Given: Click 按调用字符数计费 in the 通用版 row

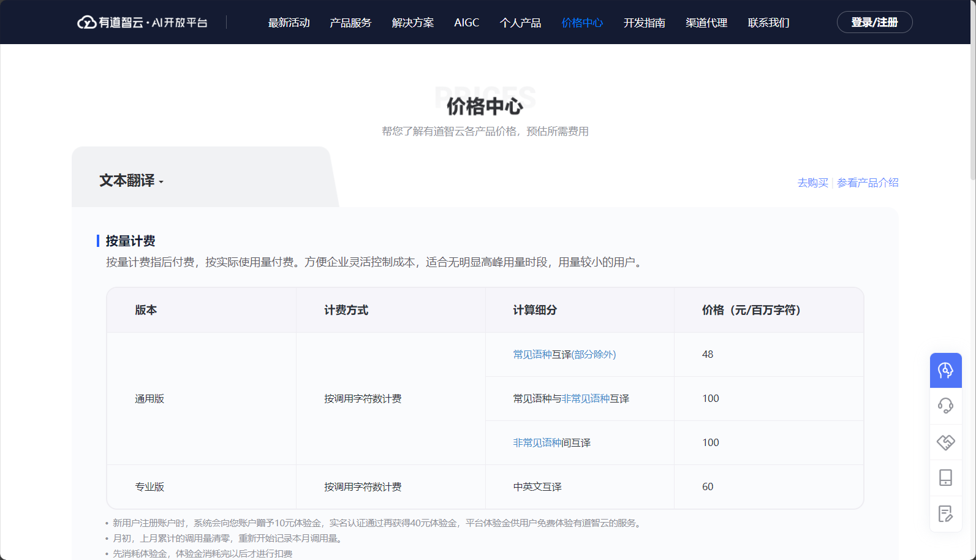Looking at the screenshot, I should [363, 399].
